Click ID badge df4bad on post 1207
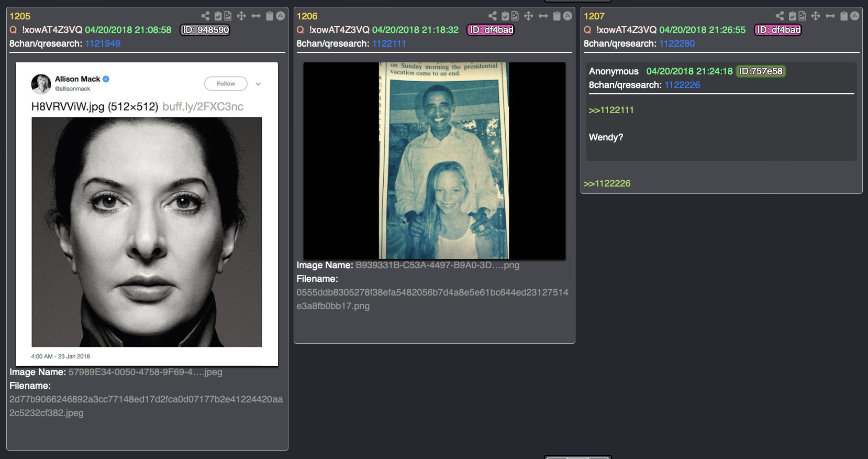The image size is (868, 459). tap(778, 30)
